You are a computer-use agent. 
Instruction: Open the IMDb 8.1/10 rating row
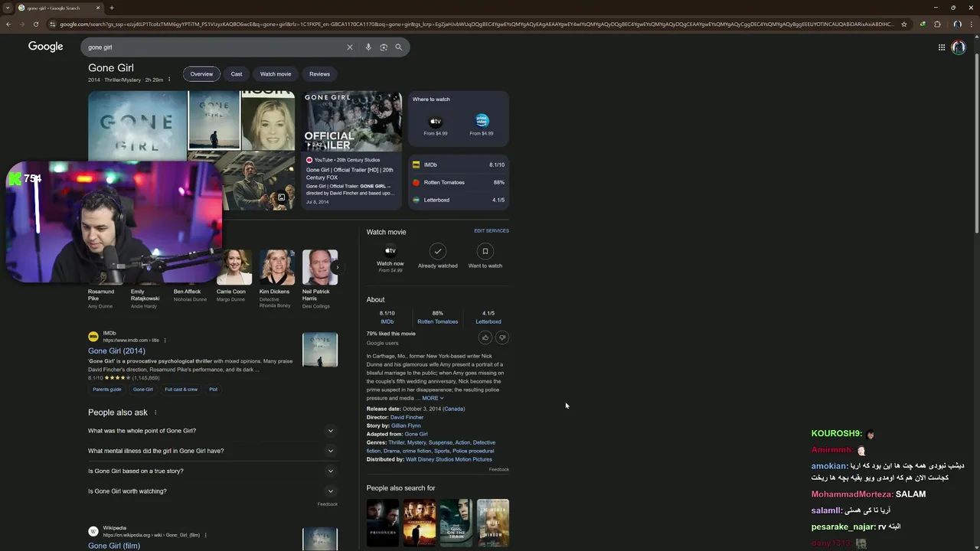tap(459, 165)
